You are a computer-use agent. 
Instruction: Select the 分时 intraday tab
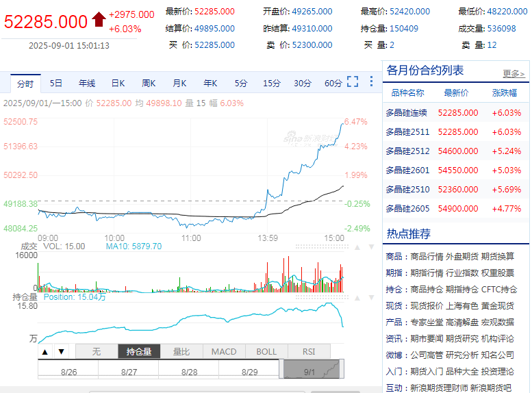click(x=25, y=84)
